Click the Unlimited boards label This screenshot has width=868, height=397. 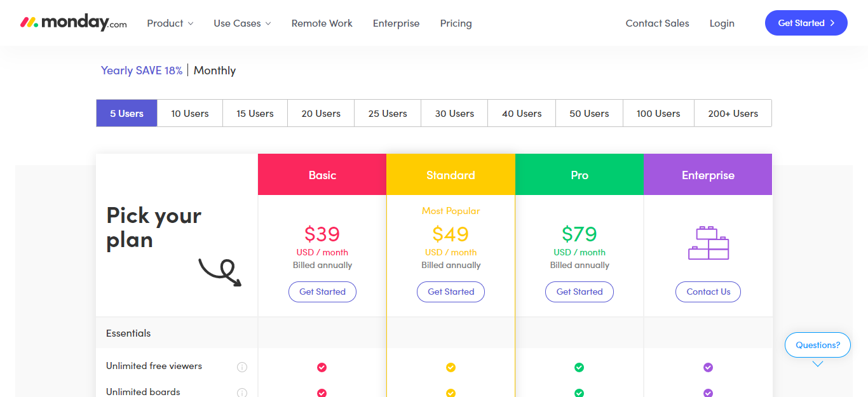pos(143,392)
